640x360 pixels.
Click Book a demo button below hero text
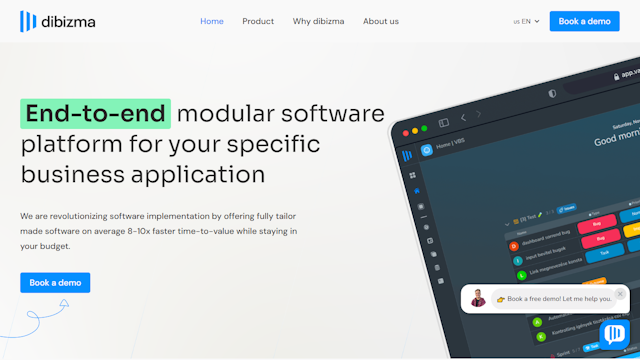[55, 282]
